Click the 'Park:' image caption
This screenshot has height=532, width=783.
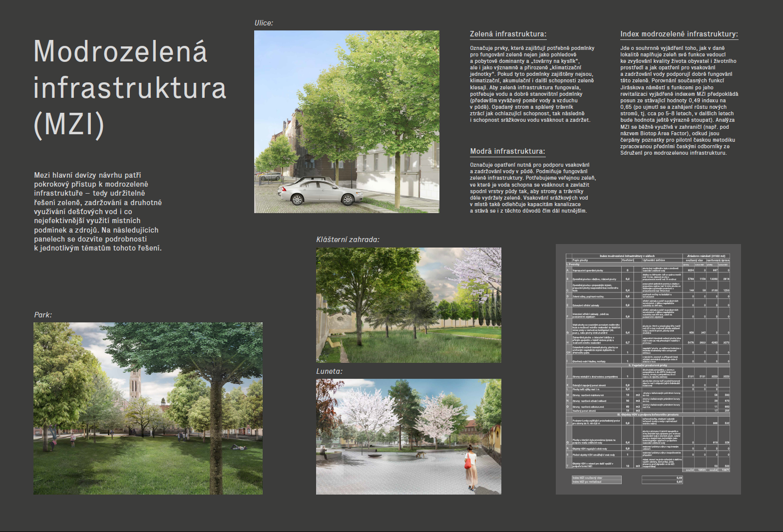tap(43, 315)
